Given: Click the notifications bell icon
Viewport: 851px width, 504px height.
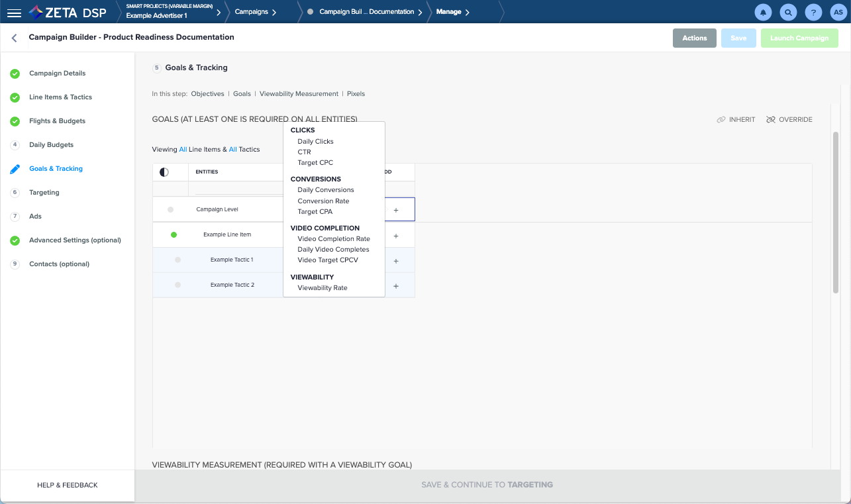Looking at the screenshot, I should click(763, 12).
